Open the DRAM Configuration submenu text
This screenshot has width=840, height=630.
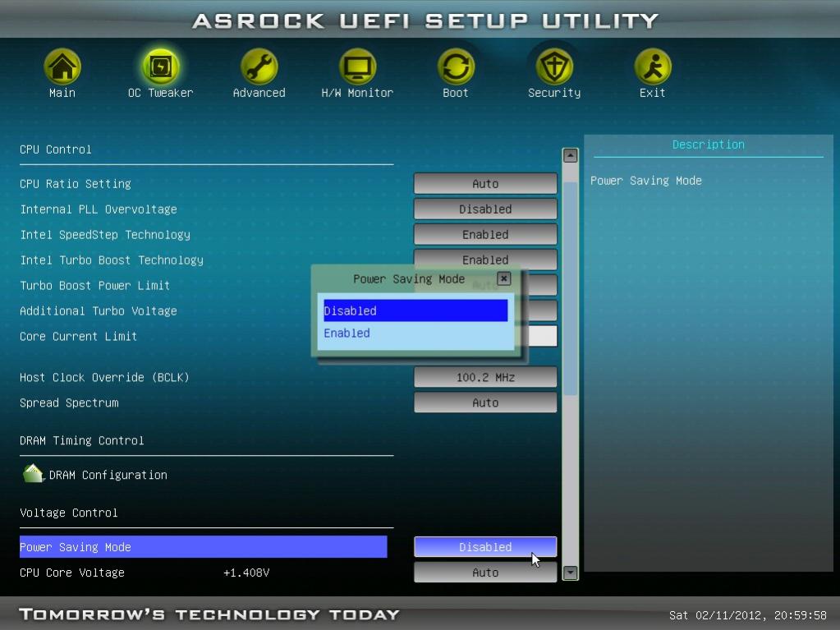point(108,475)
